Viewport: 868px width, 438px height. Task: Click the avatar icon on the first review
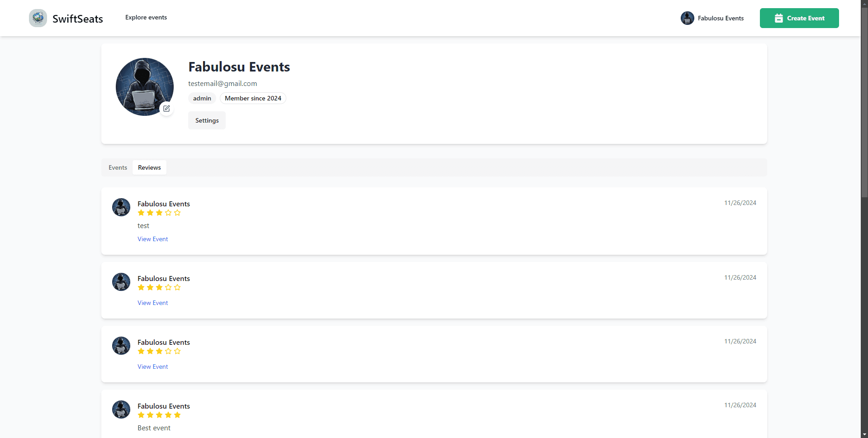point(121,207)
